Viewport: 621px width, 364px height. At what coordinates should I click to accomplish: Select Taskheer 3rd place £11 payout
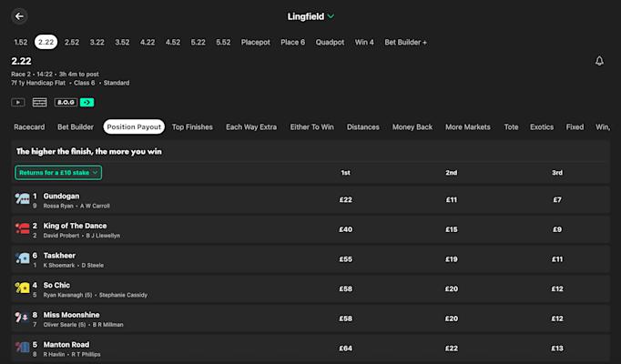coord(557,259)
